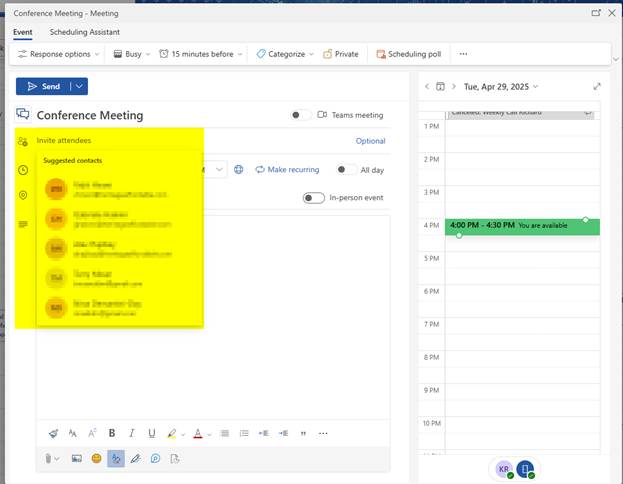Open more ribbon options ellipsis
This screenshot has width=623, height=484.
click(x=463, y=54)
